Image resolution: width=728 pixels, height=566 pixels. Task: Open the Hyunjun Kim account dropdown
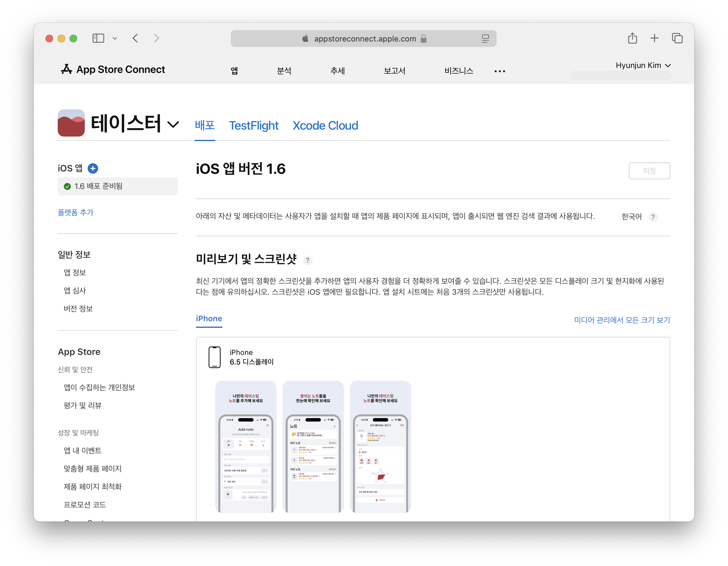click(643, 65)
